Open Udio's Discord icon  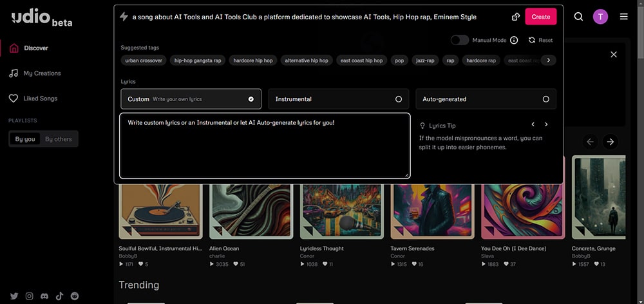[44, 296]
